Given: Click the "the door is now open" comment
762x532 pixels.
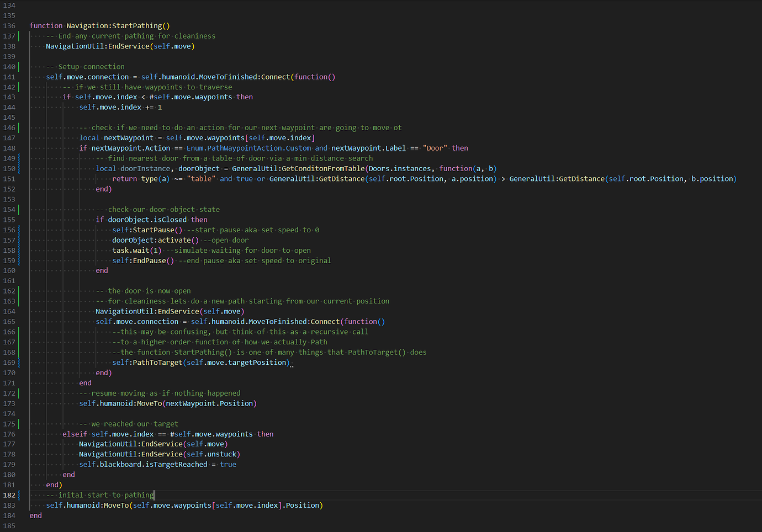Looking at the screenshot, I should pos(144,291).
